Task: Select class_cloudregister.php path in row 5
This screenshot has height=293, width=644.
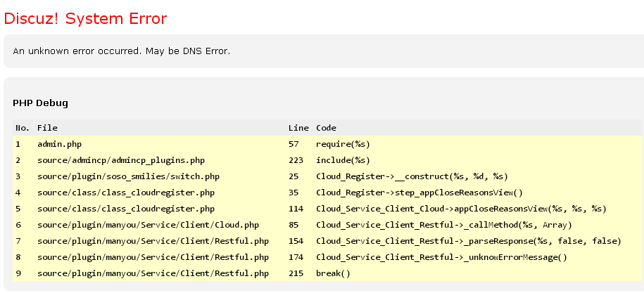Action: (x=126, y=209)
